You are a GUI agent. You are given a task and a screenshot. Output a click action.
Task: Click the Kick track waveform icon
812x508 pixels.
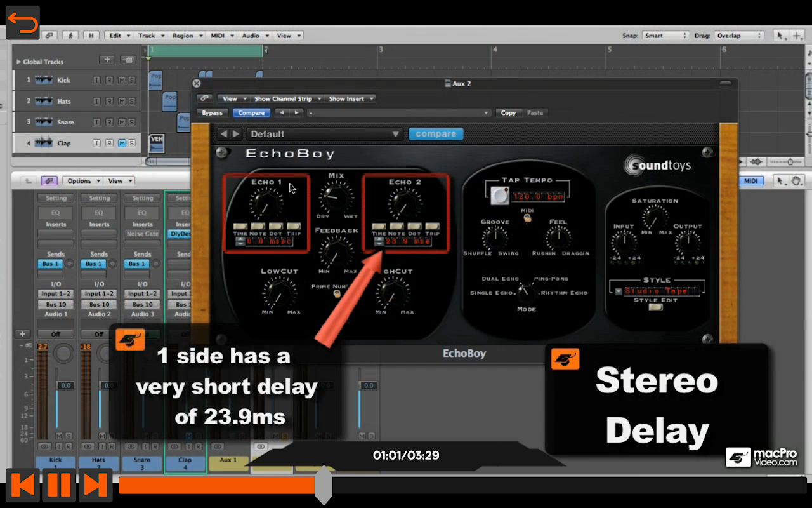click(44, 80)
